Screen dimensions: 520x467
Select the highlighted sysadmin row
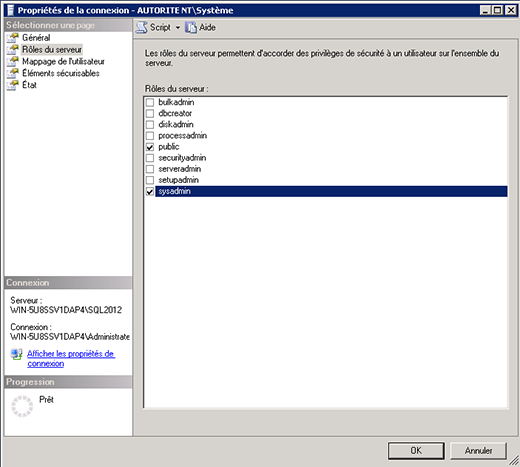[x=331, y=191]
